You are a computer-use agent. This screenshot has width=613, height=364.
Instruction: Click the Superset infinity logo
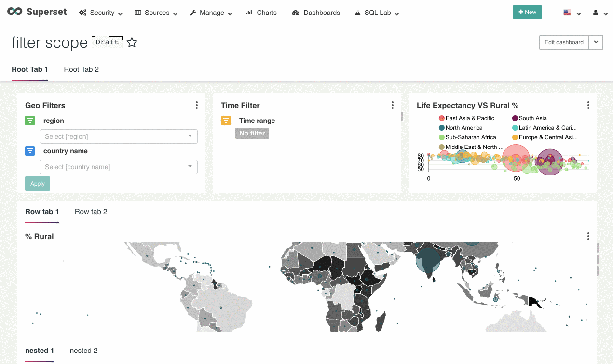15,12
